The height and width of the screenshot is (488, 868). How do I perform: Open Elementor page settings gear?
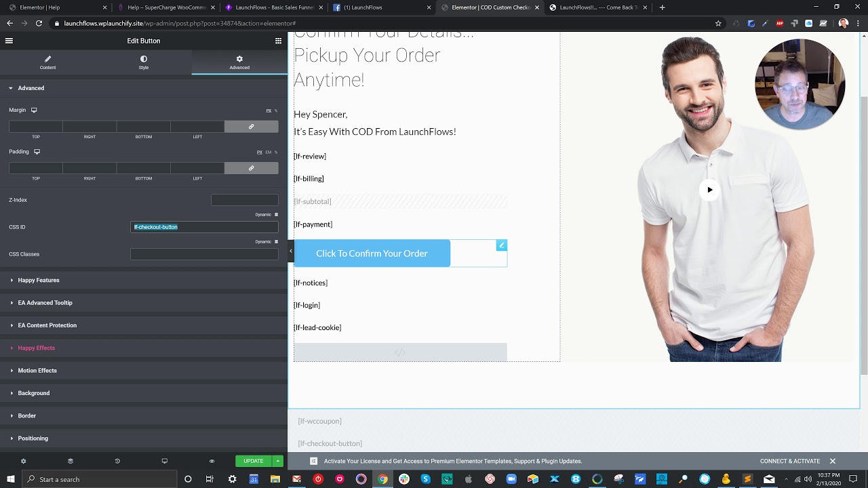point(23,461)
